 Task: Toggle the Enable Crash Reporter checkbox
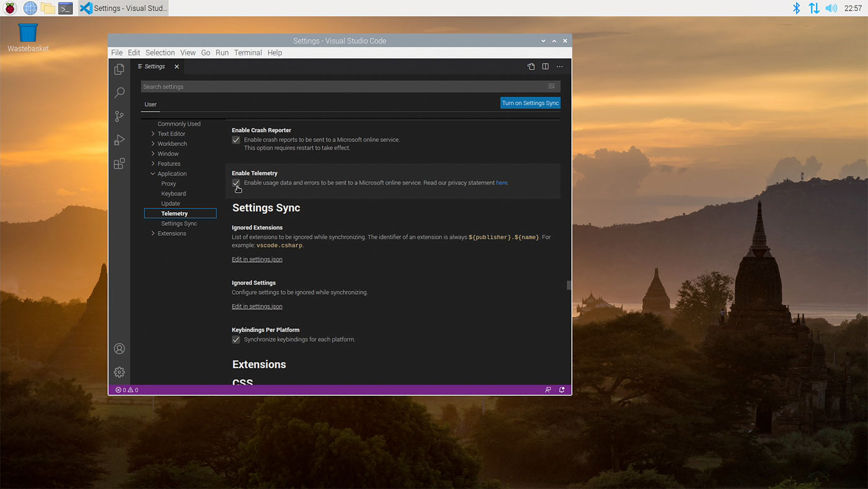pyautogui.click(x=236, y=140)
